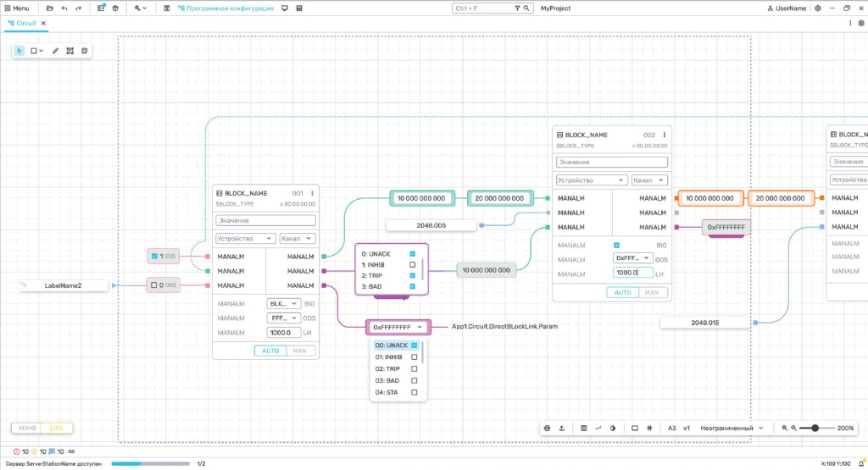
Task: Click the print icon in bottom toolbar
Action: pyautogui.click(x=547, y=429)
